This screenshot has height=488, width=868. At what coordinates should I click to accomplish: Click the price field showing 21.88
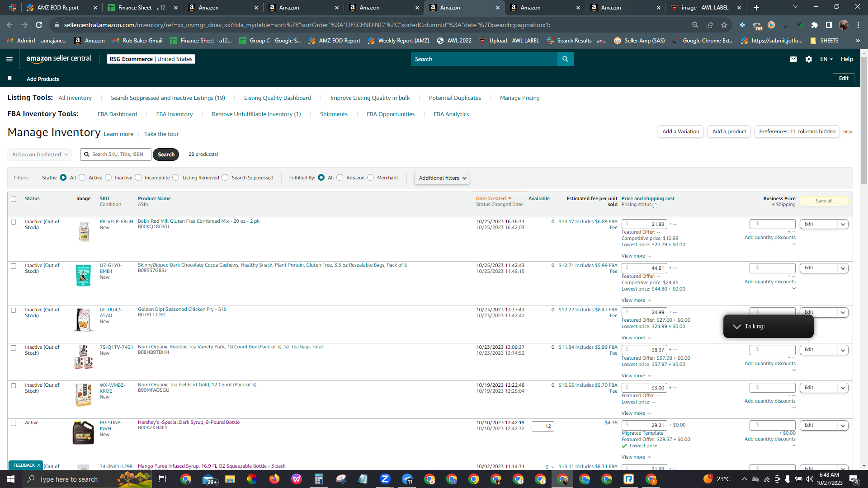[644, 224]
